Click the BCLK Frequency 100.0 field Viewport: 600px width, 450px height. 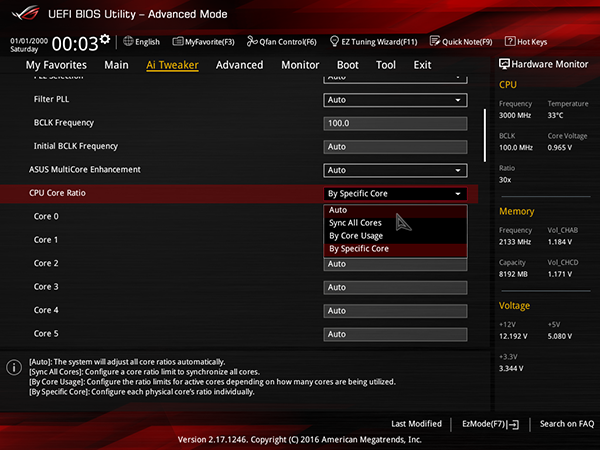[x=395, y=124]
